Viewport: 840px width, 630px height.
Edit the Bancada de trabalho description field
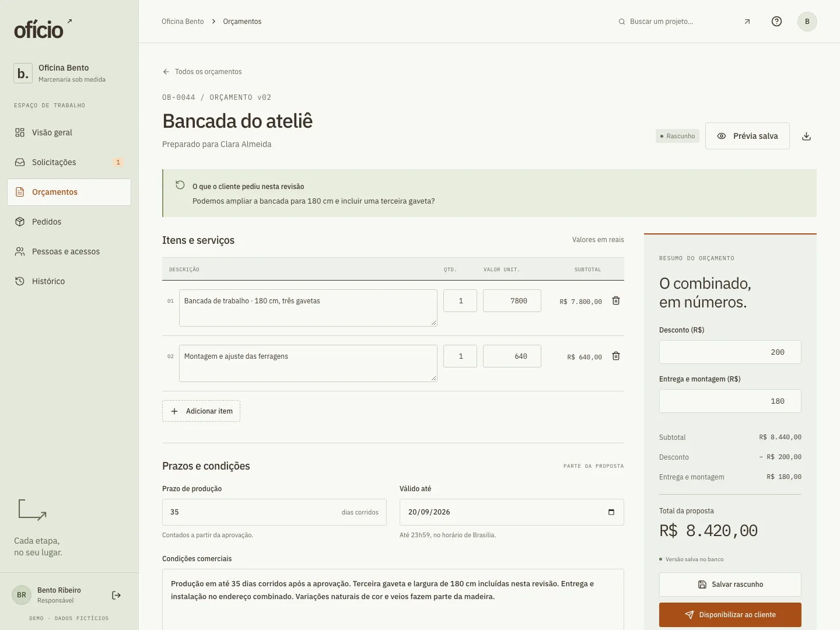coord(308,308)
